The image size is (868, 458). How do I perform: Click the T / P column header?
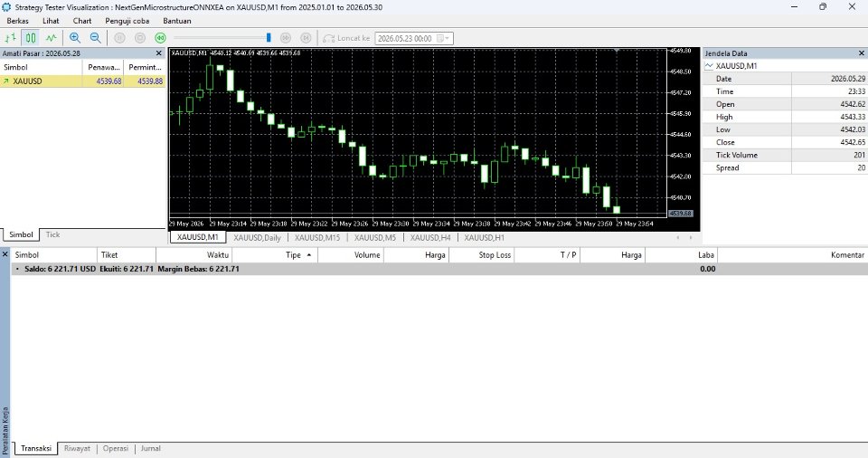point(547,255)
